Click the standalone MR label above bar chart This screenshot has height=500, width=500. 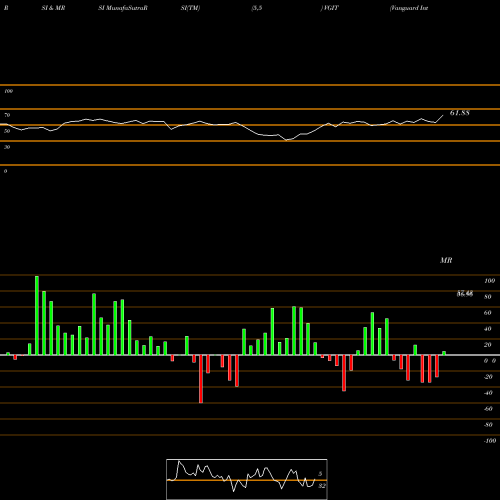tap(446, 260)
